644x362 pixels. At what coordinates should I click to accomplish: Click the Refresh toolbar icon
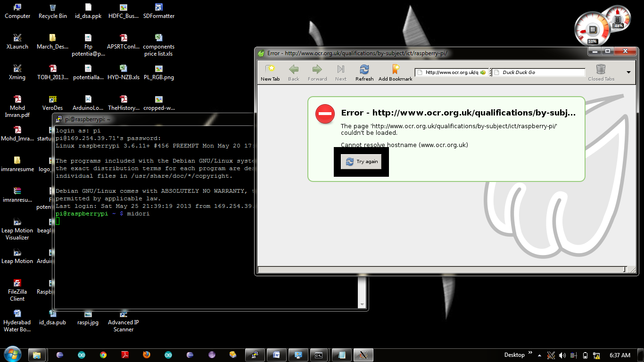click(x=364, y=72)
